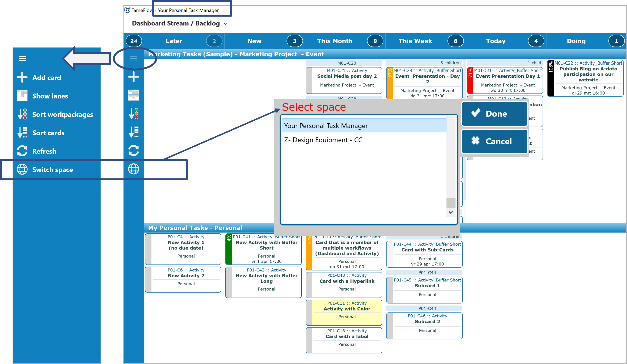Click the lanes grid icon in the collapsed sidebar
The height and width of the screenshot is (364, 627).
pyautogui.click(x=134, y=95)
